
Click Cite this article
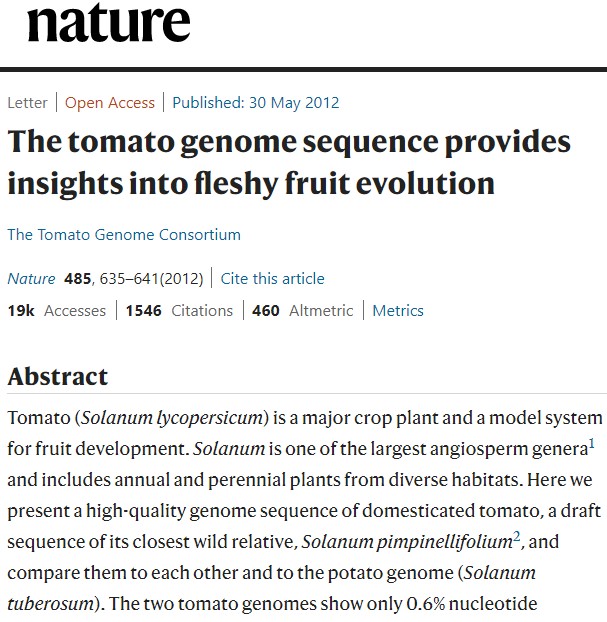[x=272, y=278]
